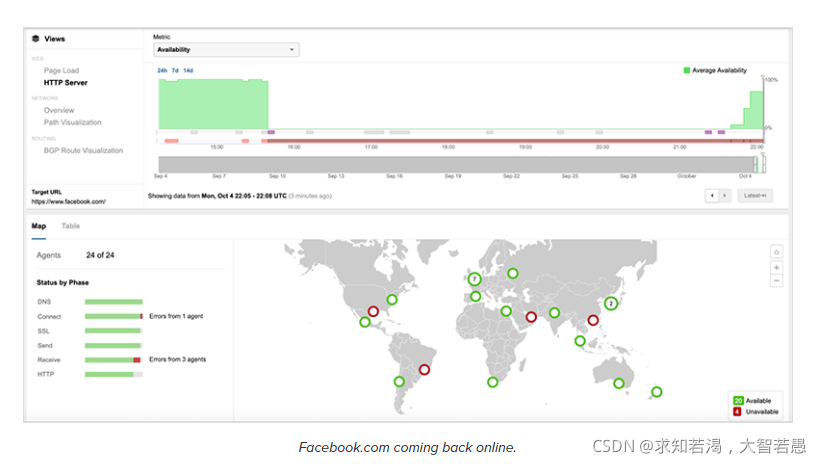Click the Views layers icon
This screenshot has width=822, height=464.
coord(36,39)
